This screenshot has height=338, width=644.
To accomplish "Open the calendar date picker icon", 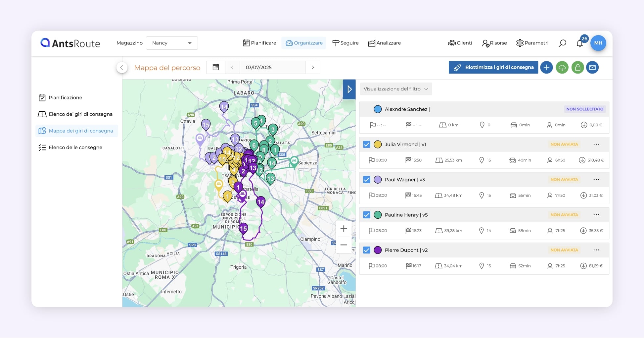I will click(x=216, y=67).
